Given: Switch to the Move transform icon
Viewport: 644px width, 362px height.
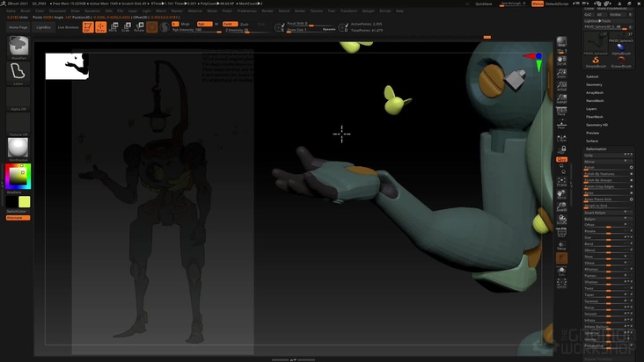Looking at the screenshot, I should point(114,27).
